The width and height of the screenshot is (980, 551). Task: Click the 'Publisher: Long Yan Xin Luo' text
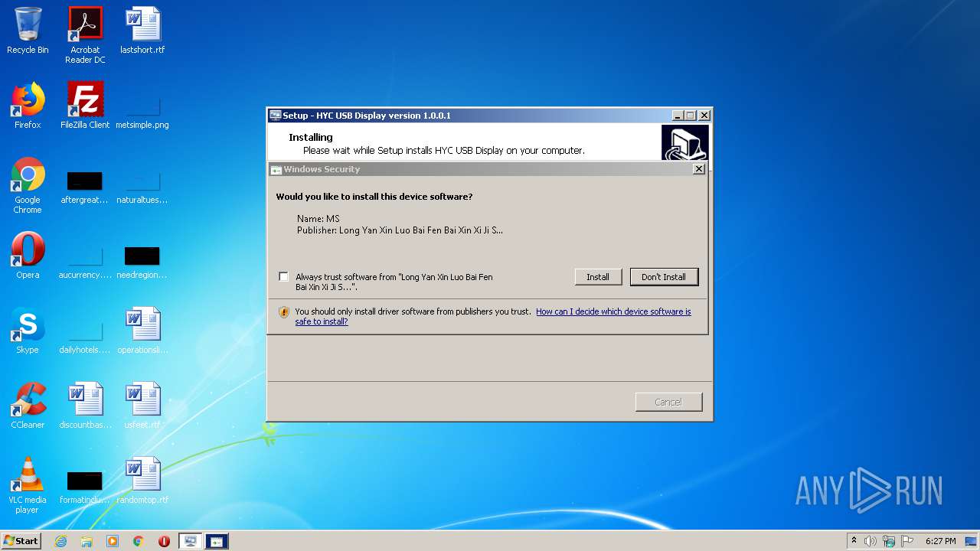click(400, 230)
